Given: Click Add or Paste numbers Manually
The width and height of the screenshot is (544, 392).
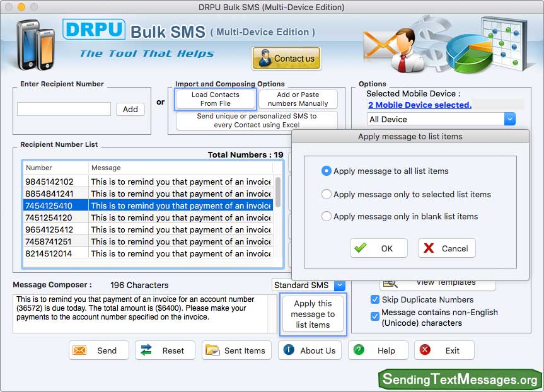Looking at the screenshot, I should pos(298,99).
